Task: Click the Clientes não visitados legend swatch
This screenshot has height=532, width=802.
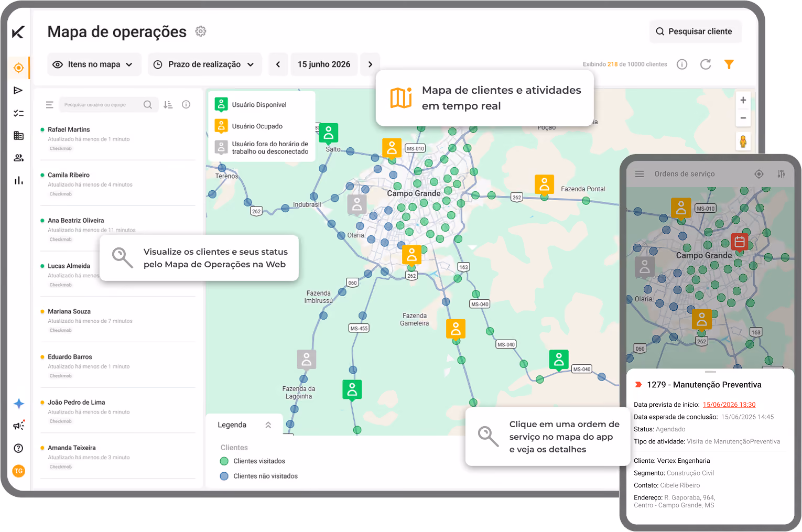Action: 224,476
